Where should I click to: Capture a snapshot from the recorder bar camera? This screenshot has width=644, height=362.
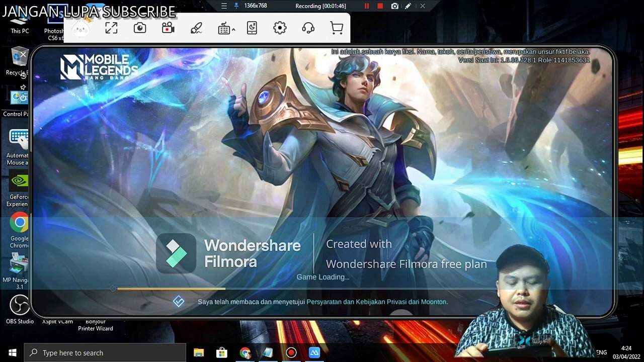coord(395,6)
